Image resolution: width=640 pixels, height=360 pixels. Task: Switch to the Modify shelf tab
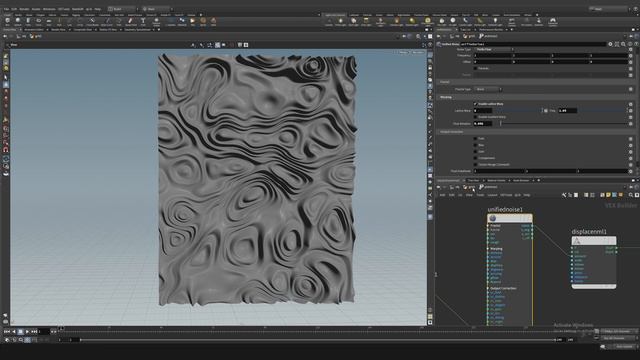coord(18,15)
